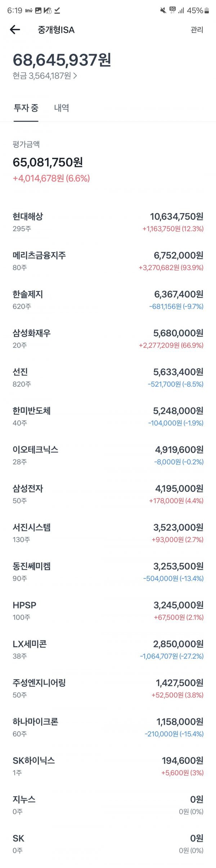The width and height of the screenshot is (216, 868).
Task: Open 메리츠금융지주 stock details
Action: [108, 261]
